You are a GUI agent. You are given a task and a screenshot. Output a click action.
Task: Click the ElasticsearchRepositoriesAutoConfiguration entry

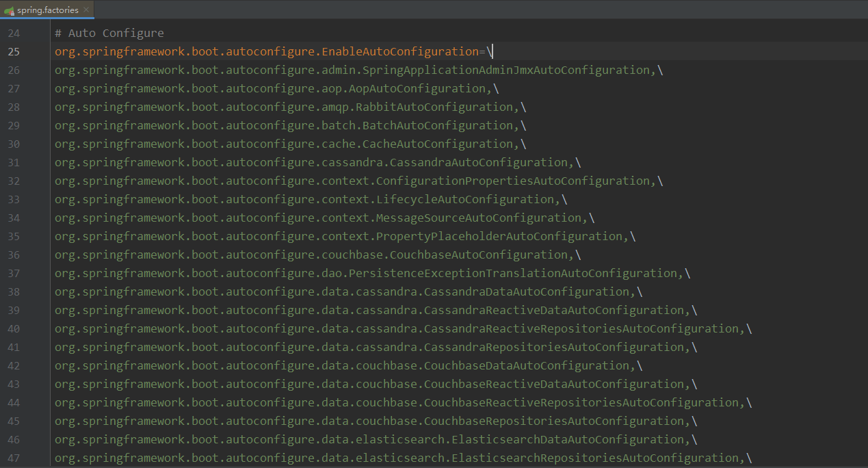point(595,458)
